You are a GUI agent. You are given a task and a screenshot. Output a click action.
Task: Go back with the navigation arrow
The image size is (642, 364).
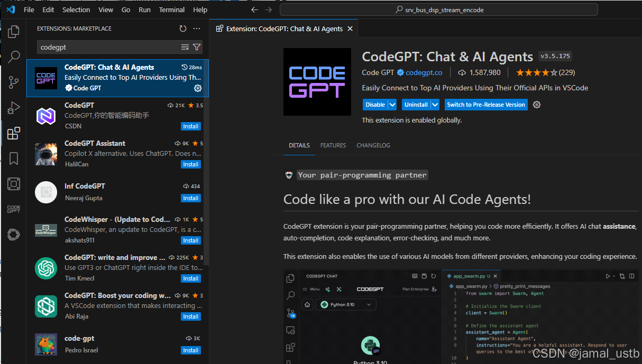[255, 10]
